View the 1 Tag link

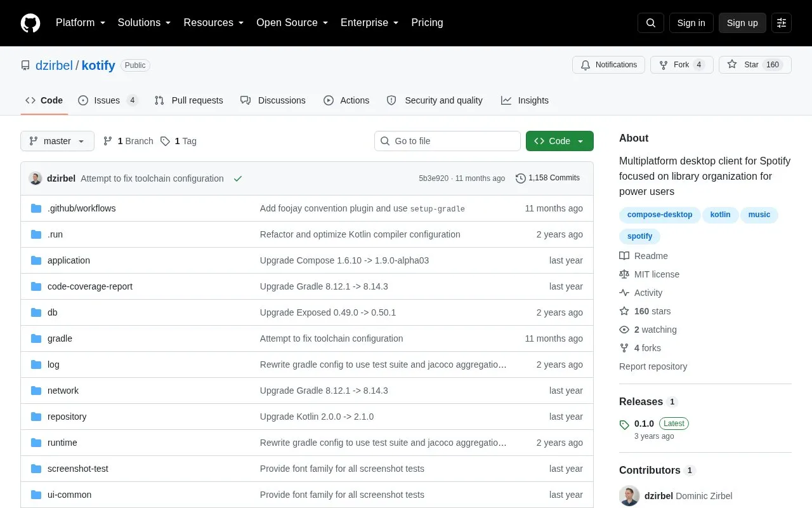tap(178, 141)
